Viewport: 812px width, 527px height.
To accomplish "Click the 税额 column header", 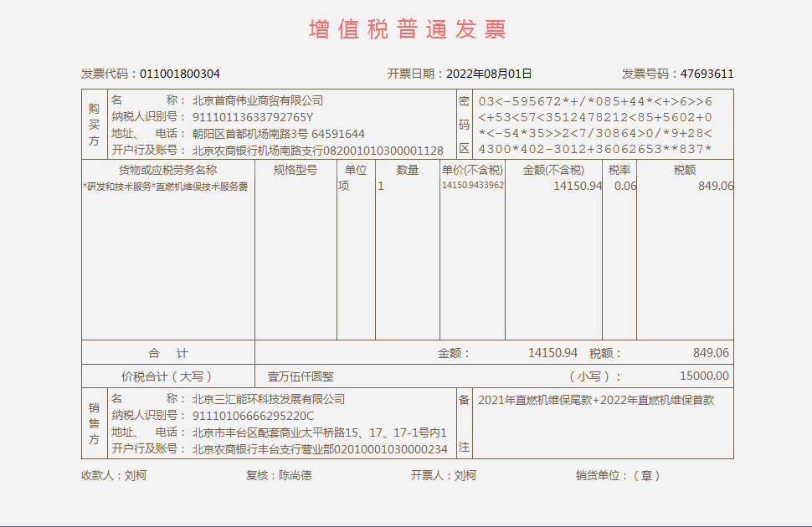I will (685, 170).
